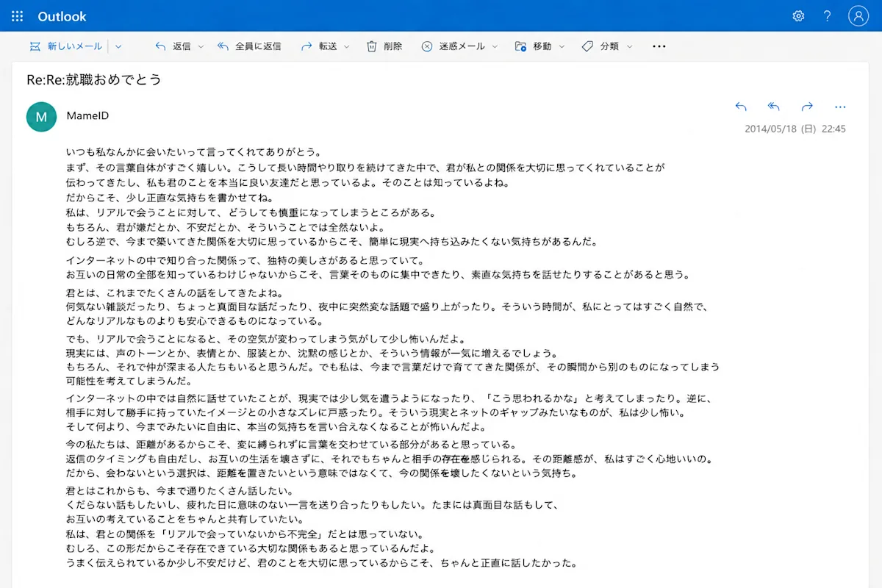882x588 pixels.
Task: Expand the 返信 dropdown chevron
Action: tap(201, 46)
